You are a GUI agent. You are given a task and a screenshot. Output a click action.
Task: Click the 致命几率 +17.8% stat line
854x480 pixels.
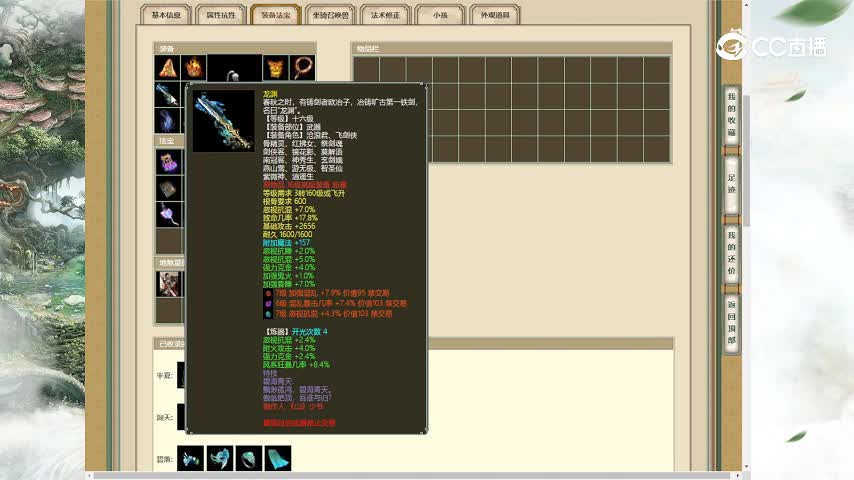coord(290,218)
